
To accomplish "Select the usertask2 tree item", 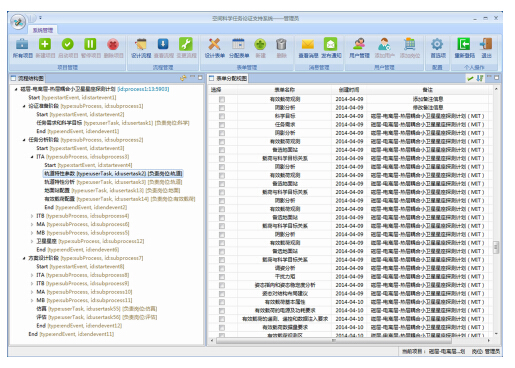I will tap(113, 174).
